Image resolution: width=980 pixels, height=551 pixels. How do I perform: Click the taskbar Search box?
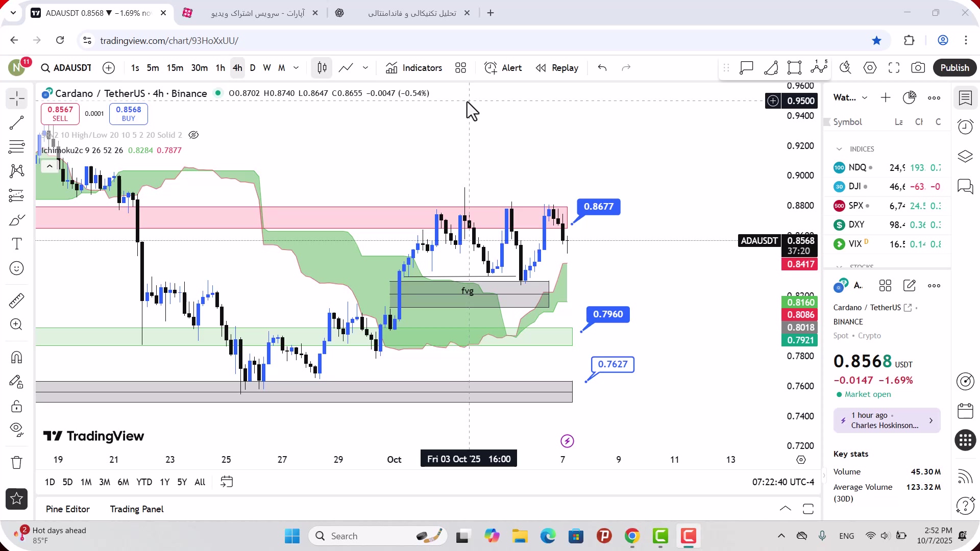pos(379,536)
